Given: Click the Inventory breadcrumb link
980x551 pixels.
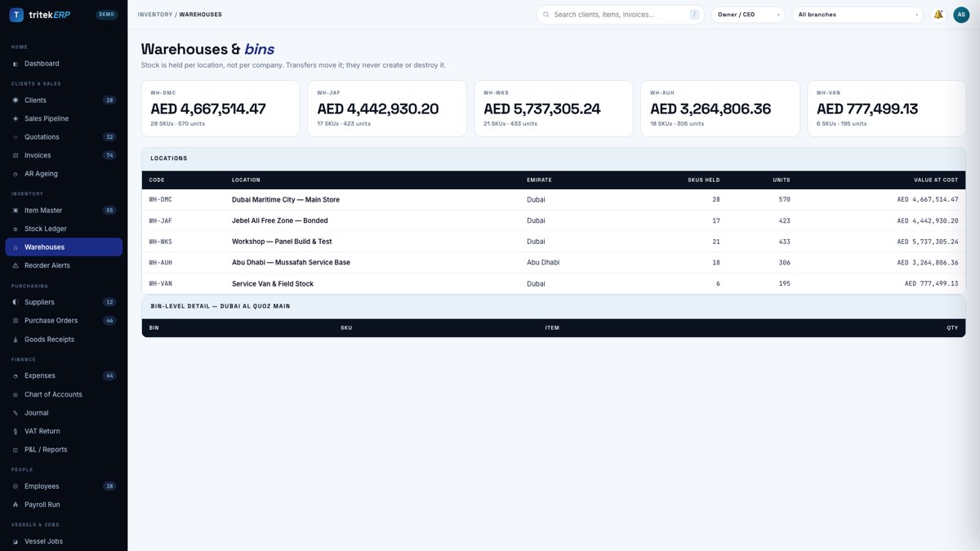Looking at the screenshot, I should point(155,15).
